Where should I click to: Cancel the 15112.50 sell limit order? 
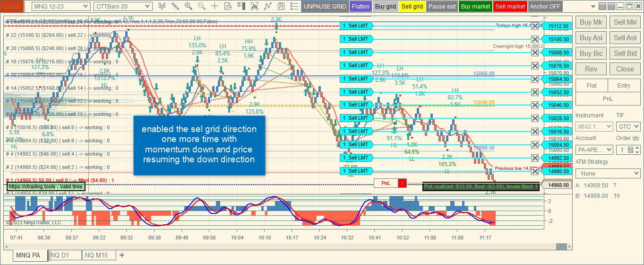pos(535,26)
